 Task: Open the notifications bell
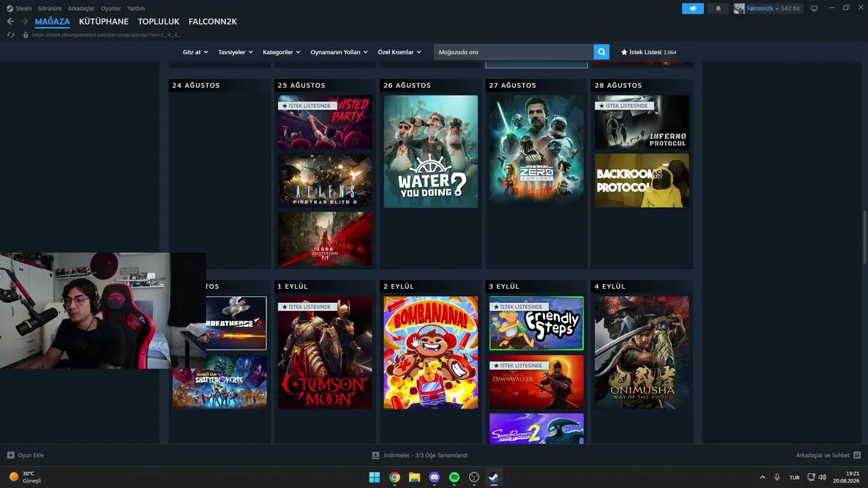[718, 8]
